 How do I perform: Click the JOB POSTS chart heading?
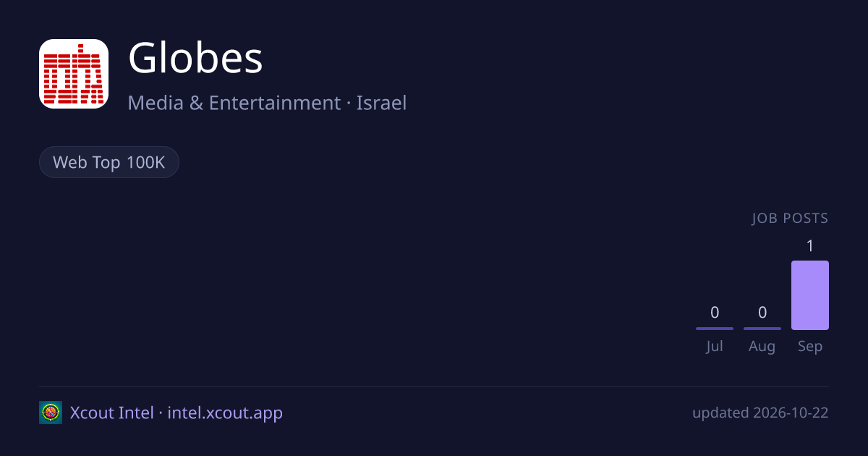point(790,219)
